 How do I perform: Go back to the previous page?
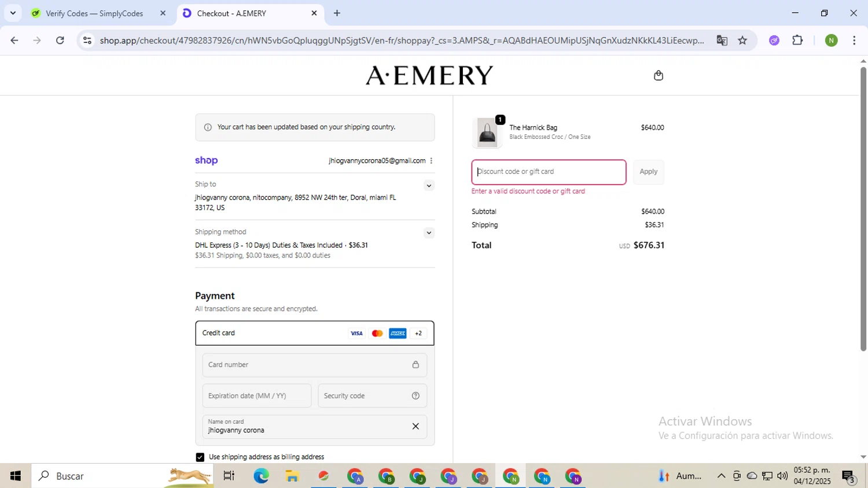click(14, 41)
